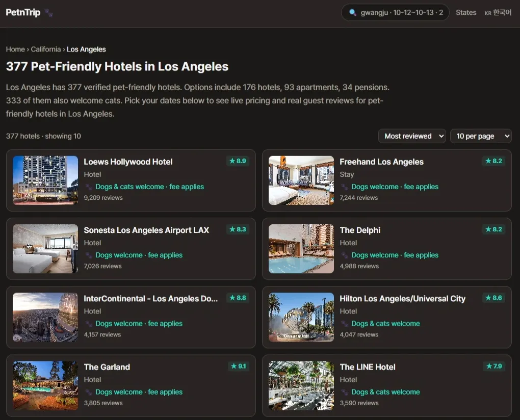The image size is (520, 420).
Task: Click the paw icon in Hilton Universal City card
Action: click(345, 324)
